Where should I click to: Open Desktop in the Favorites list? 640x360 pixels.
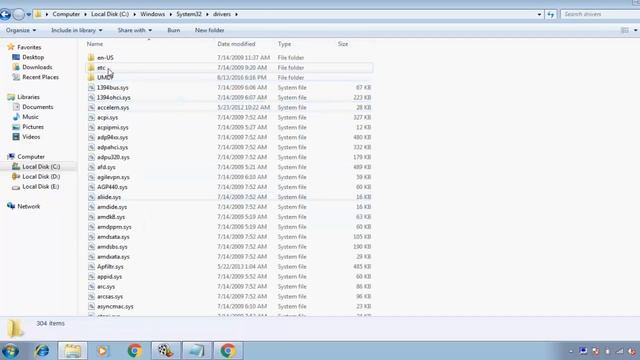[33, 57]
